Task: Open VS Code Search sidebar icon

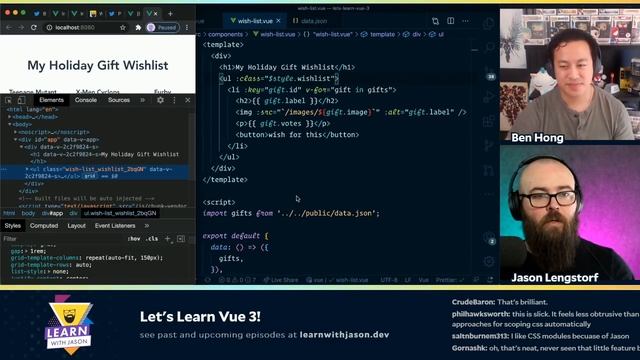Action: 489,47
